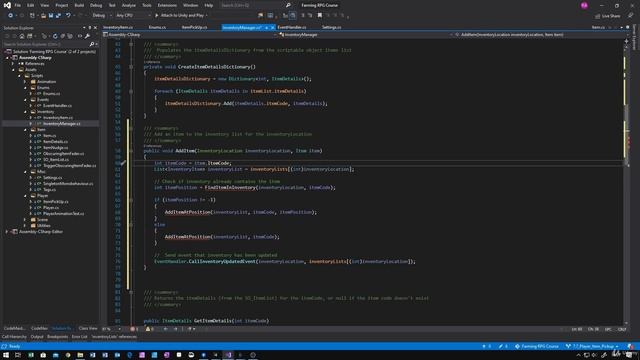
Task: Click Solution Explorer home icon
Action: click(x=22, y=36)
